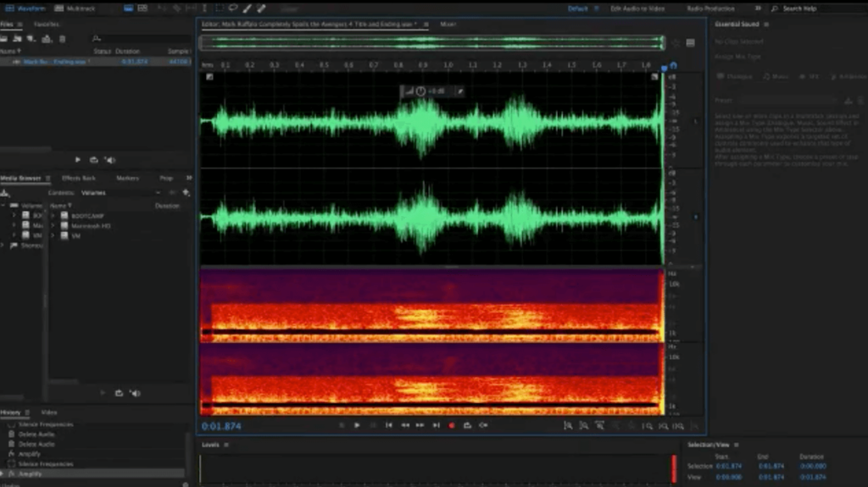Expand the Macintosh HD volume in contents list

tap(53, 226)
